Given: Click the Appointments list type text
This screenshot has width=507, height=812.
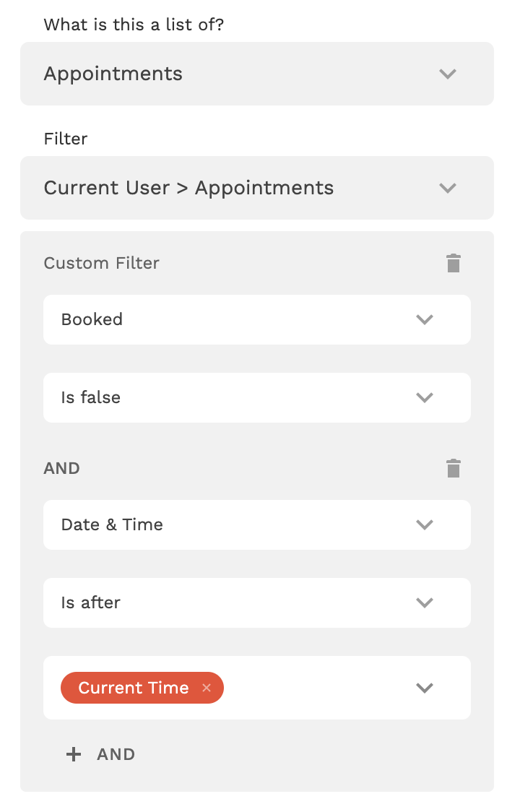Looking at the screenshot, I should (113, 74).
